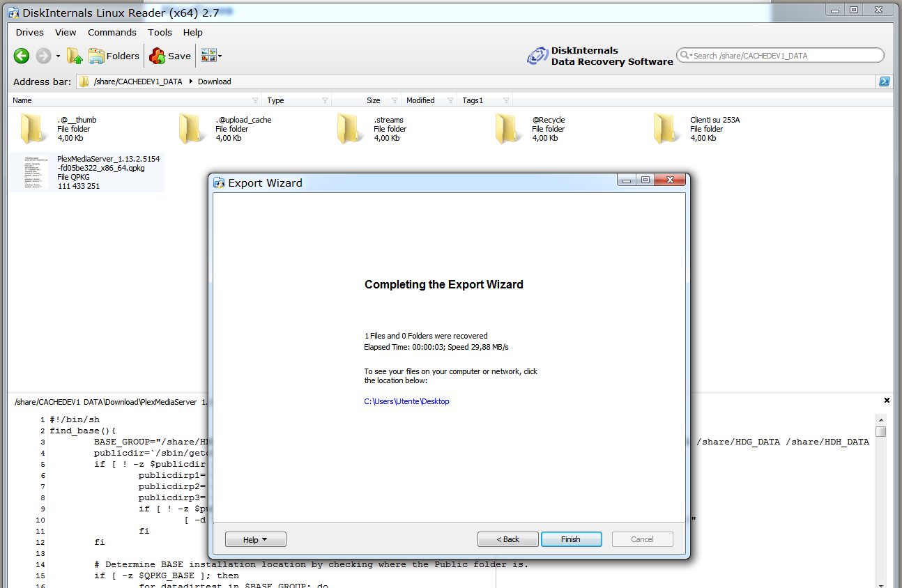902x588 pixels.
Task: Click the preview scrollbar up arrow
Action: (x=881, y=419)
